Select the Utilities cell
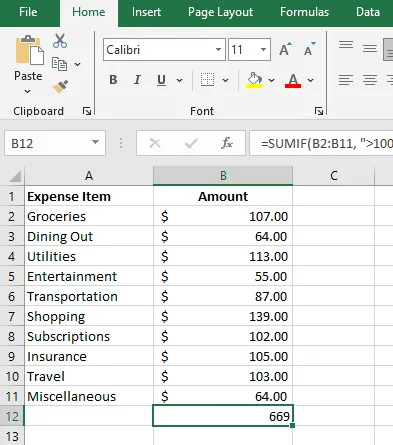 [x=89, y=256]
